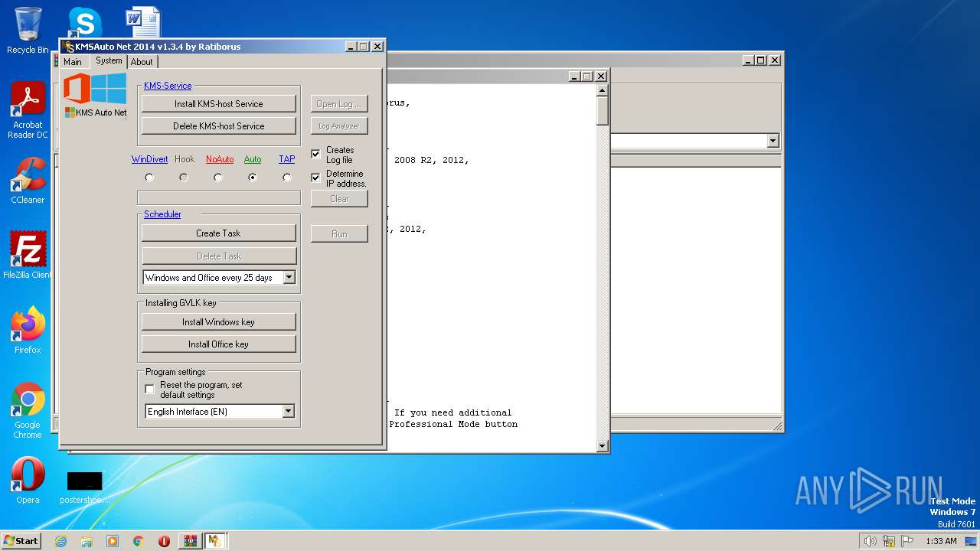Launch Google Chrome desktop shortcut

pos(28,410)
